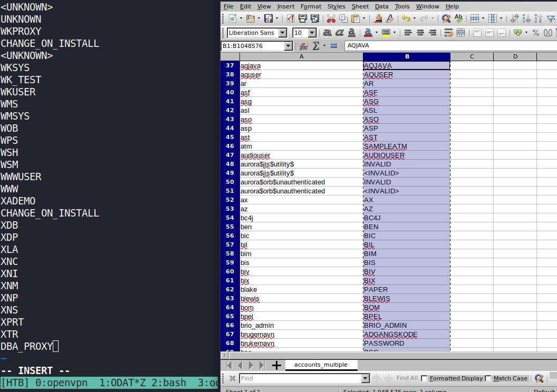Toggle Wrap Text icon

(449, 33)
